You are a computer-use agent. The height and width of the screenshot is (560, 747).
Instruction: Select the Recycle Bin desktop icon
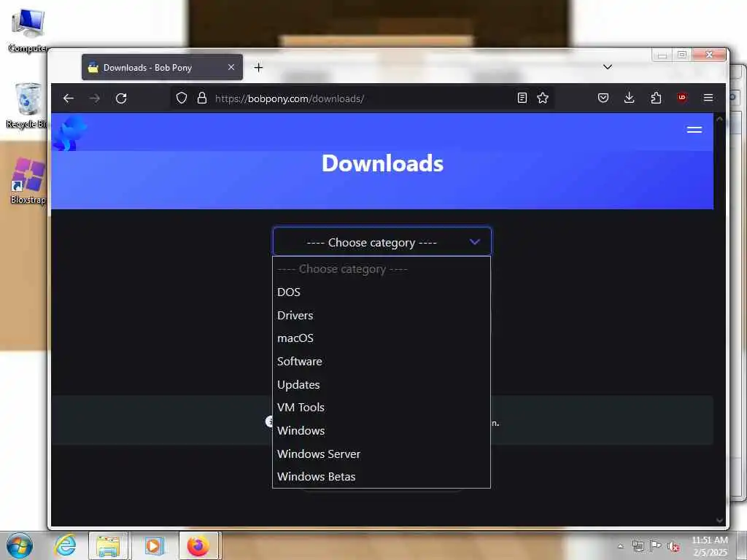[x=27, y=106]
